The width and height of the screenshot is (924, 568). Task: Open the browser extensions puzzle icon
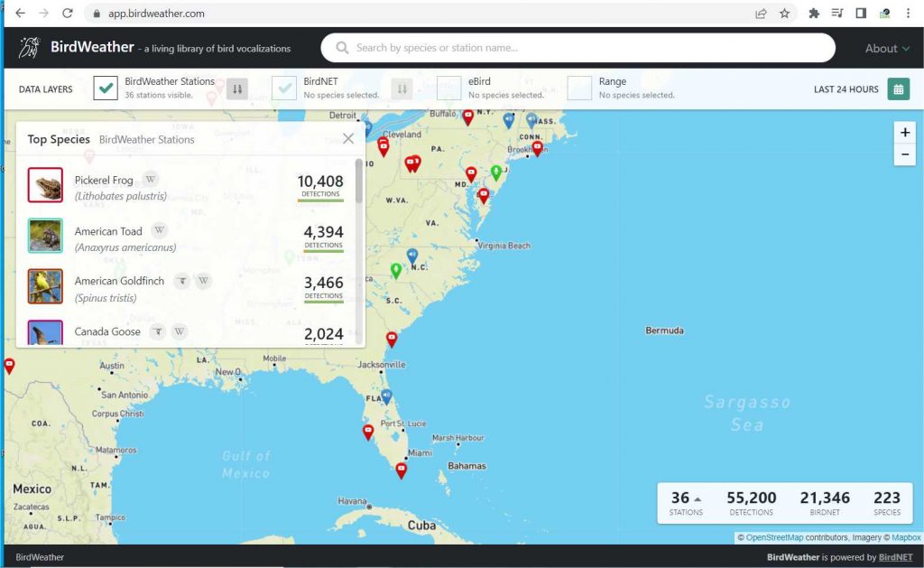814,13
